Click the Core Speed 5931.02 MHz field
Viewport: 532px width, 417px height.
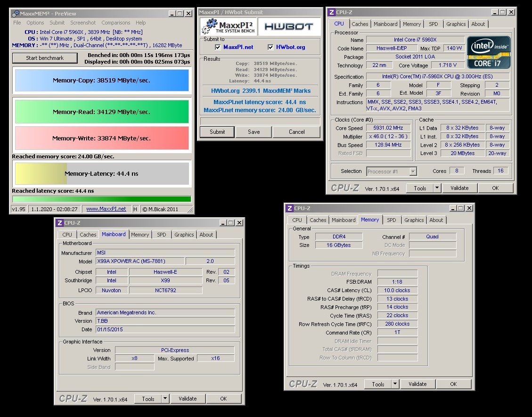tap(388, 128)
